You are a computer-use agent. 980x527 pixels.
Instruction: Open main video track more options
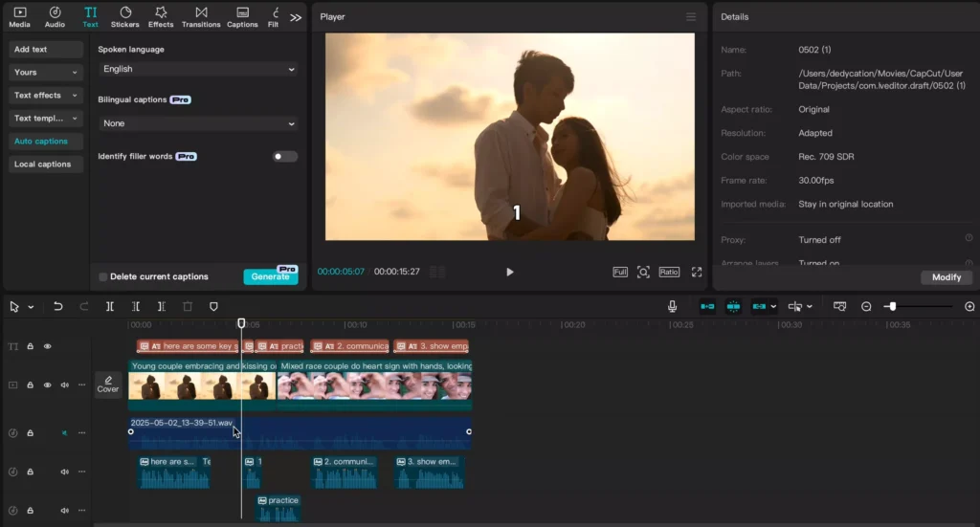82,385
